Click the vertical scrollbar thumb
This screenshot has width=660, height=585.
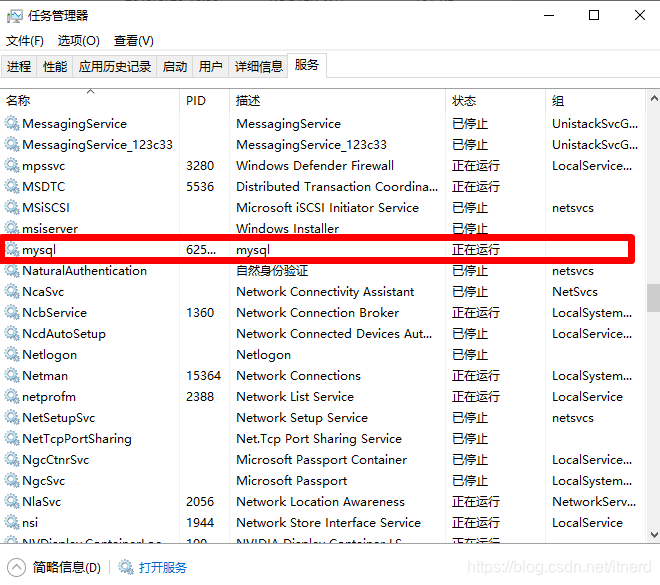[x=654, y=298]
